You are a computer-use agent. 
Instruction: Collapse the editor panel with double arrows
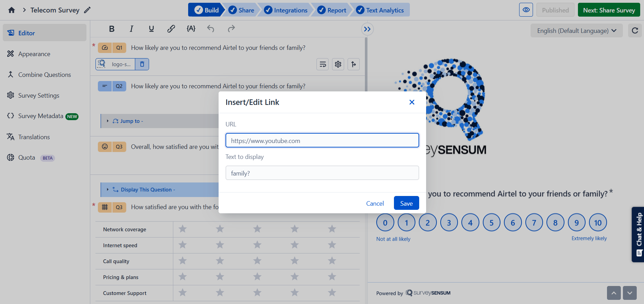[x=367, y=29]
